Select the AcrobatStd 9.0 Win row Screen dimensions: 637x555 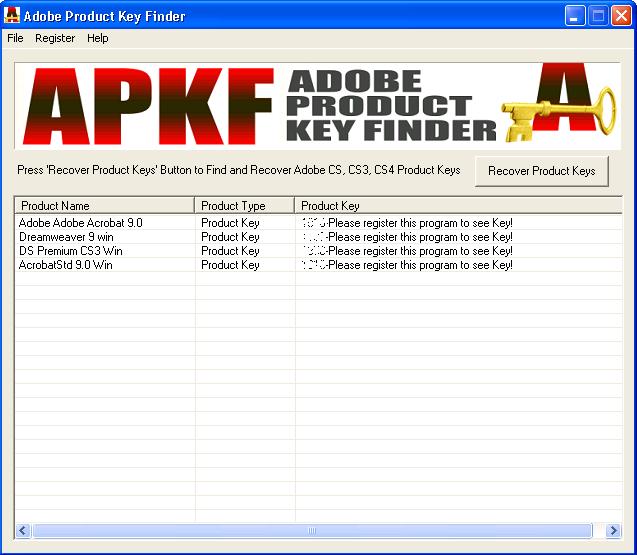point(318,265)
